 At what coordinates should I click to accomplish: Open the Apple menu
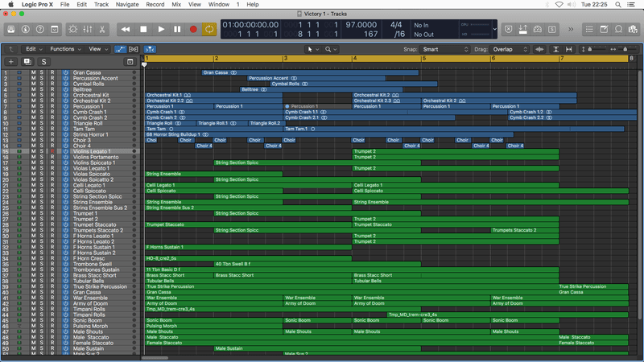click(x=10, y=5)
